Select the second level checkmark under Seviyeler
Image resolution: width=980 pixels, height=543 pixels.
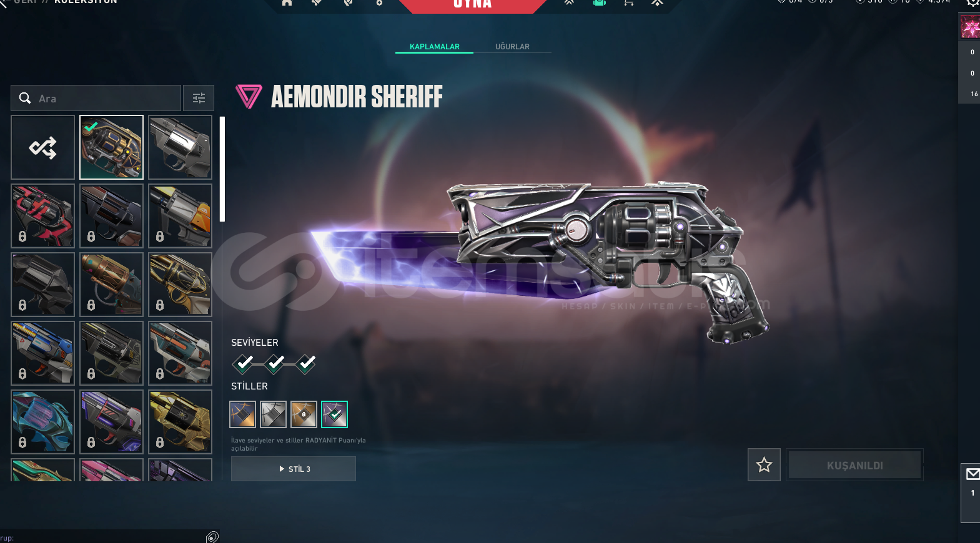[x=274, y=363]
